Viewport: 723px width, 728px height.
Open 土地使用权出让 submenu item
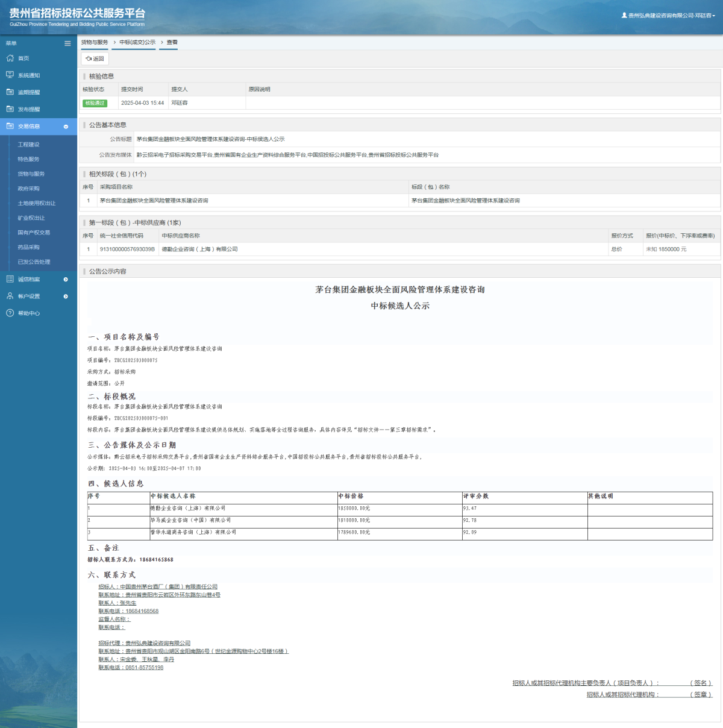36,203
